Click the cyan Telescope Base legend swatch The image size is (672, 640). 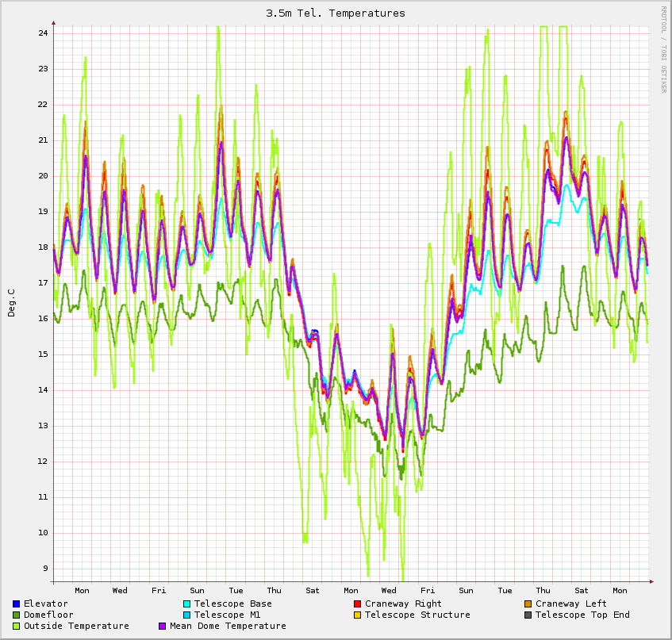click(186, 604)
